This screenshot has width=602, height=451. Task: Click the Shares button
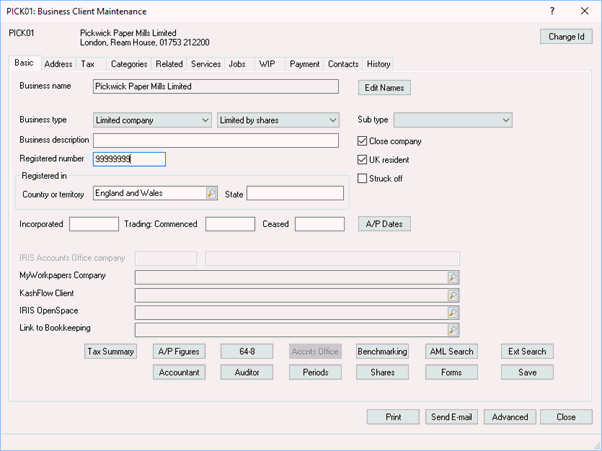click(382, 372)
